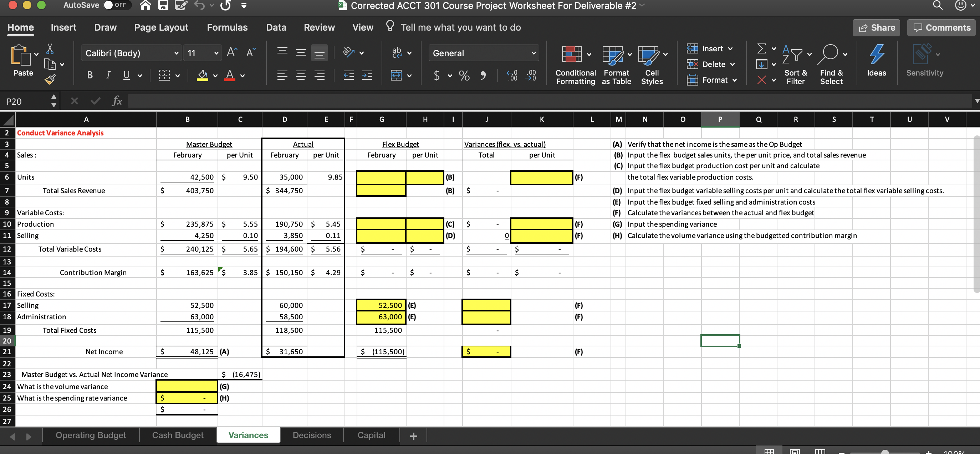Click the Comments button

click(x=941, y=27)
